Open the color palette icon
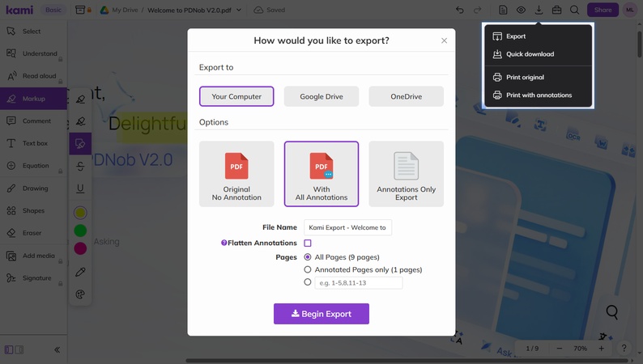The width and height of the screenshot is (643, 364). [80, 294]
